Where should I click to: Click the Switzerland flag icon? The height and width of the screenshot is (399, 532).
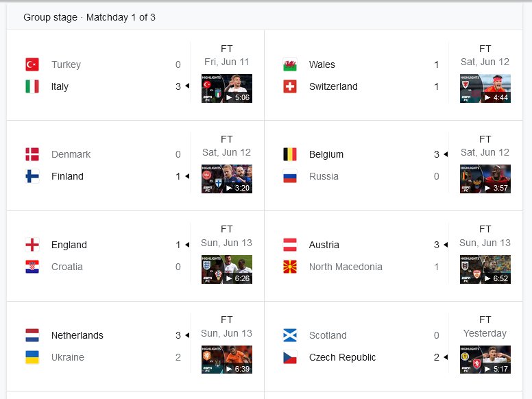(x=290, y=86)
